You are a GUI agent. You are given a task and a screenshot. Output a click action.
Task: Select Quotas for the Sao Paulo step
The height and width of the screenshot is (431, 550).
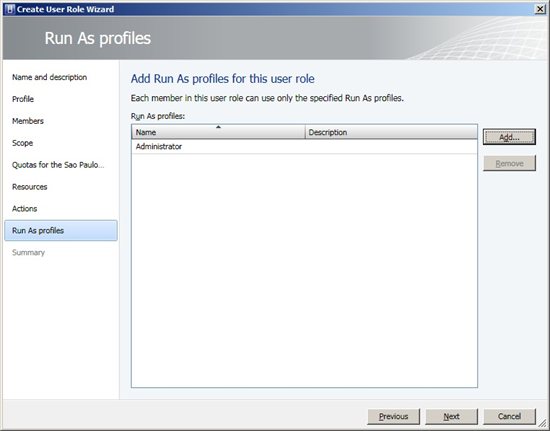[58, 165]
